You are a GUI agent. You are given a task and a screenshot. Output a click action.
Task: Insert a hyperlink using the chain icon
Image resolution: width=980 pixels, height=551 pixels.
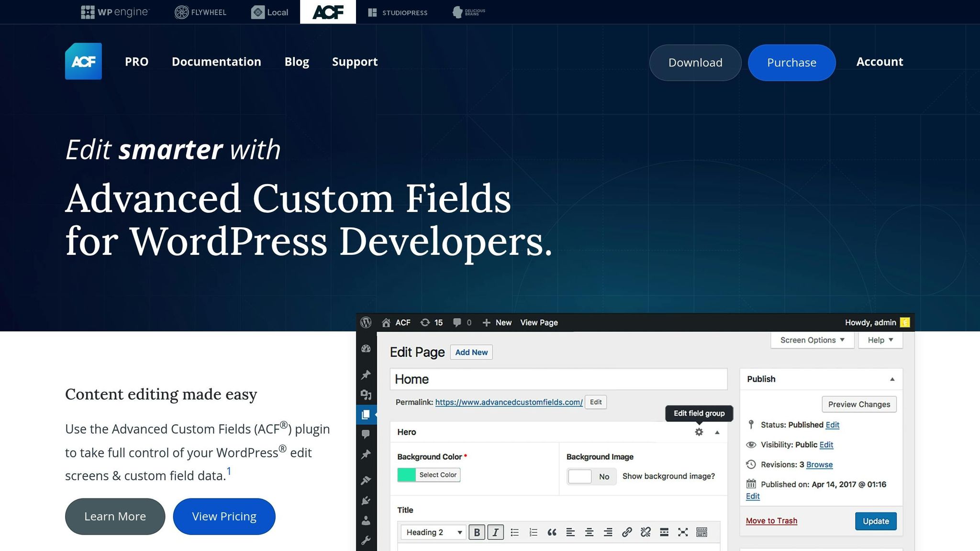click(x=627, y=532)
